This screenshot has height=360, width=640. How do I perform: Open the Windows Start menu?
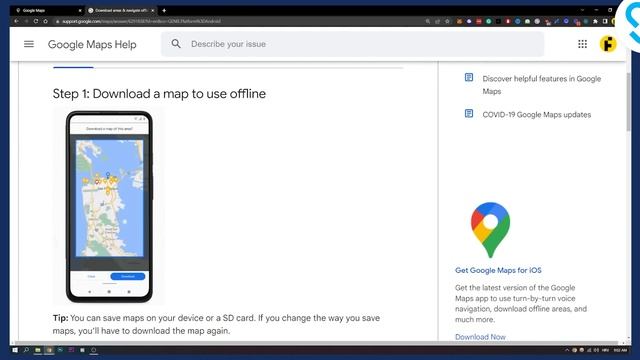(x=15, y=350)
